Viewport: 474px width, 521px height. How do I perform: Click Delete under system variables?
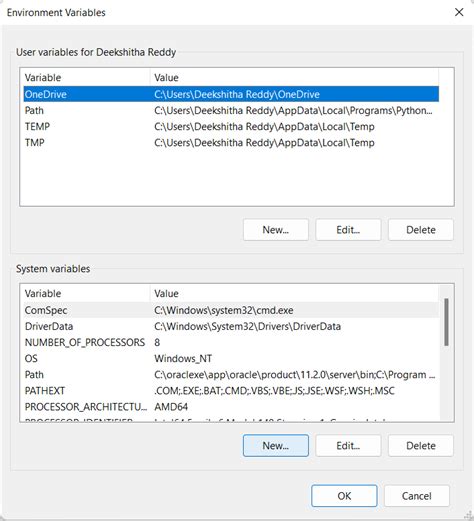tap(421, 446)
